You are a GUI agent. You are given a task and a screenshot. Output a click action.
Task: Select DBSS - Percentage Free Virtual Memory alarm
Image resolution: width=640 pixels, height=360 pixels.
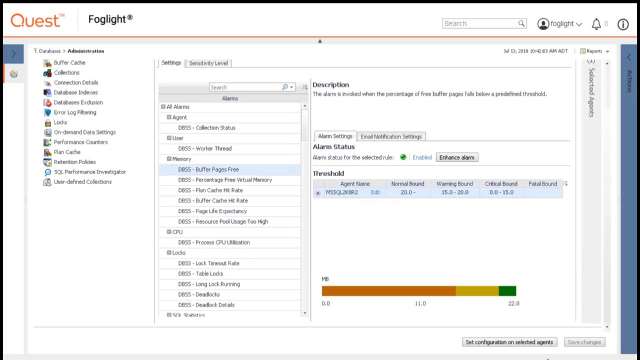(x=230, y=180)
